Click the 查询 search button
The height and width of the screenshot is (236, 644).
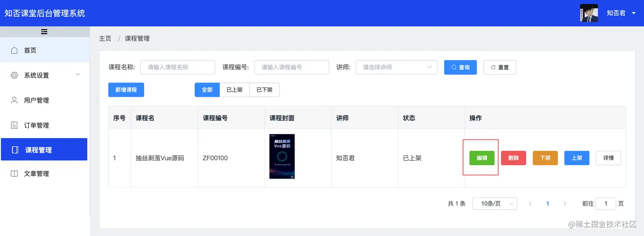[460, 67]
